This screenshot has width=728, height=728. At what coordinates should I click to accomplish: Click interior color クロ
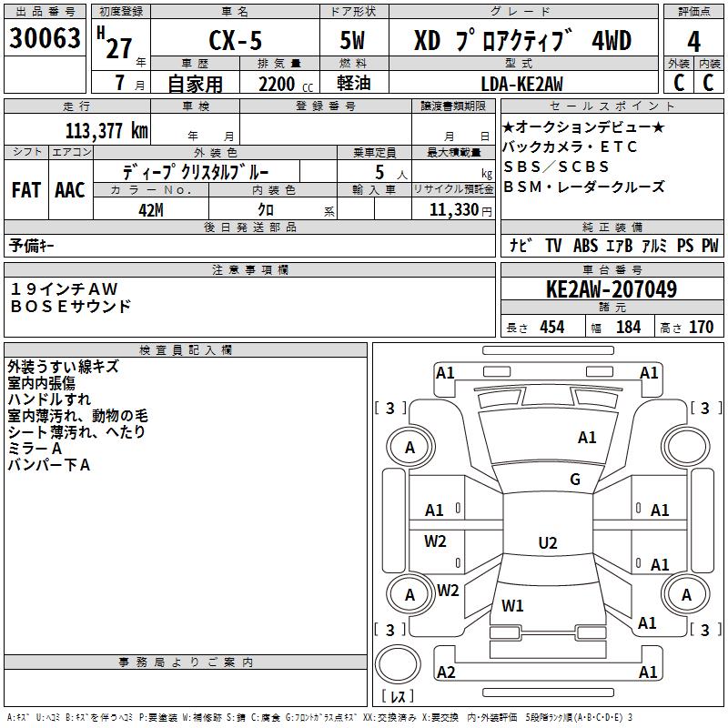(x=266, y=210)
